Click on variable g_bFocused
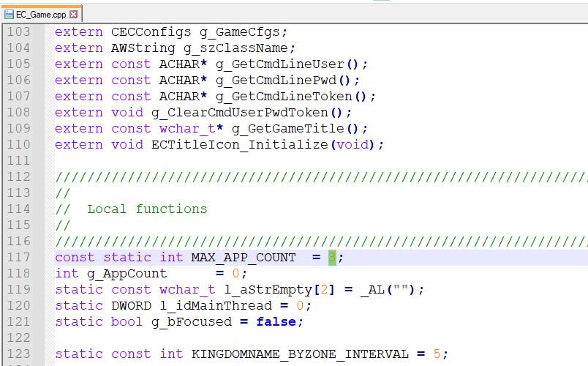The height and width of the screenshot is (366, 588). coord(192,322)
